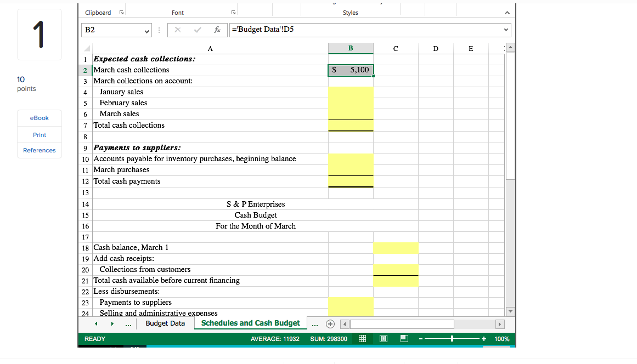Expand the formula bar dropdown arrow
This screenshot has height=364, width=637.
(506, 30)
